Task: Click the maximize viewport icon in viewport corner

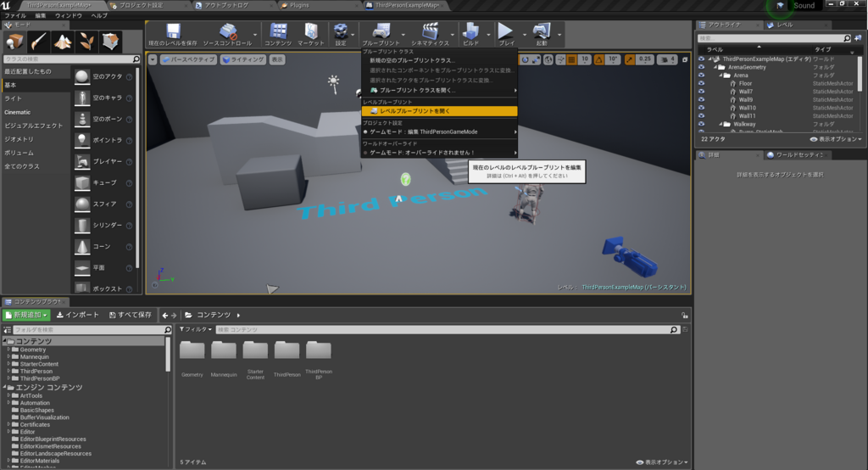Action: tap(685, 60)
